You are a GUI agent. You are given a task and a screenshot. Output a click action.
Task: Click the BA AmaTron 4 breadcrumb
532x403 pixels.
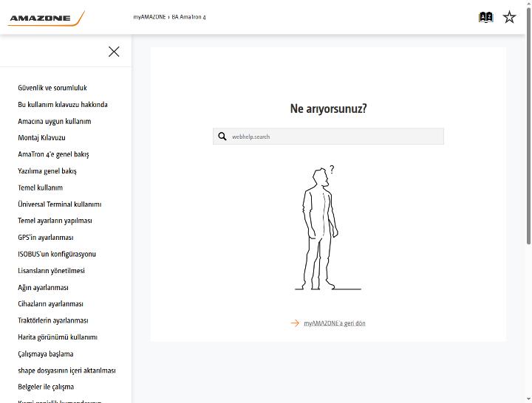tap(188, 17)
